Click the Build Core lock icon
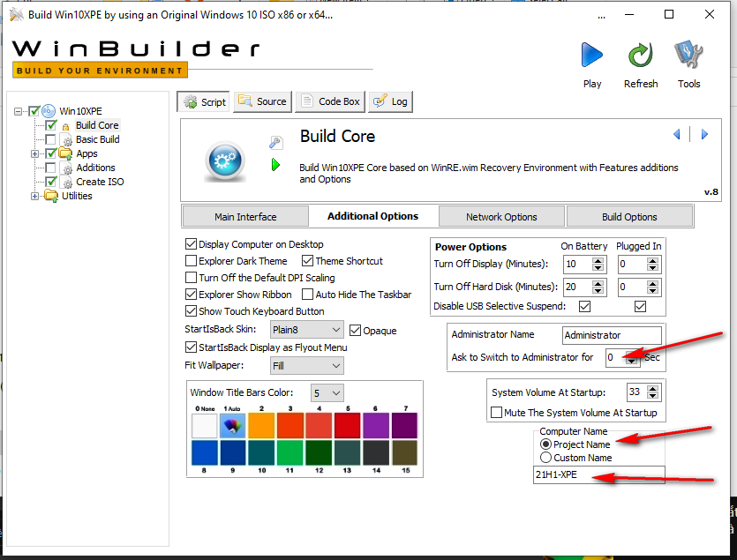The width and height of the screenshot is (737, 560). point(66,126)
